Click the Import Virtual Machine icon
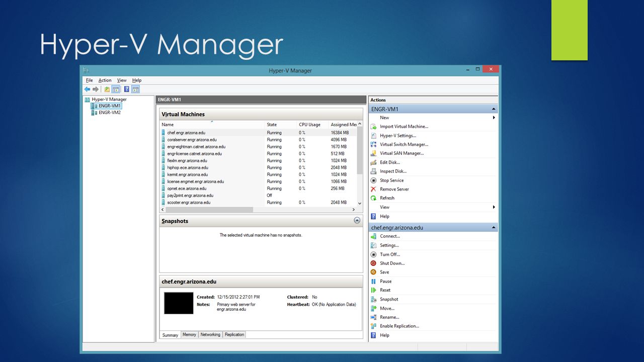 [373, 127]
